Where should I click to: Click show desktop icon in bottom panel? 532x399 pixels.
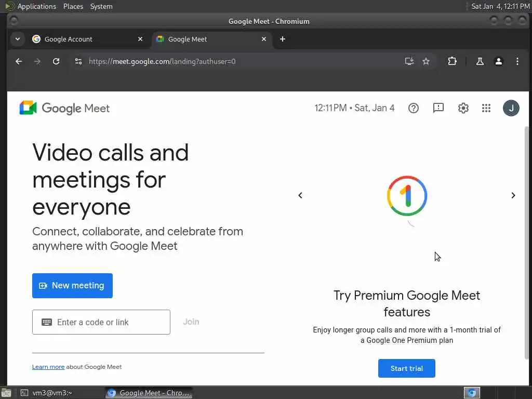[6, 393]
